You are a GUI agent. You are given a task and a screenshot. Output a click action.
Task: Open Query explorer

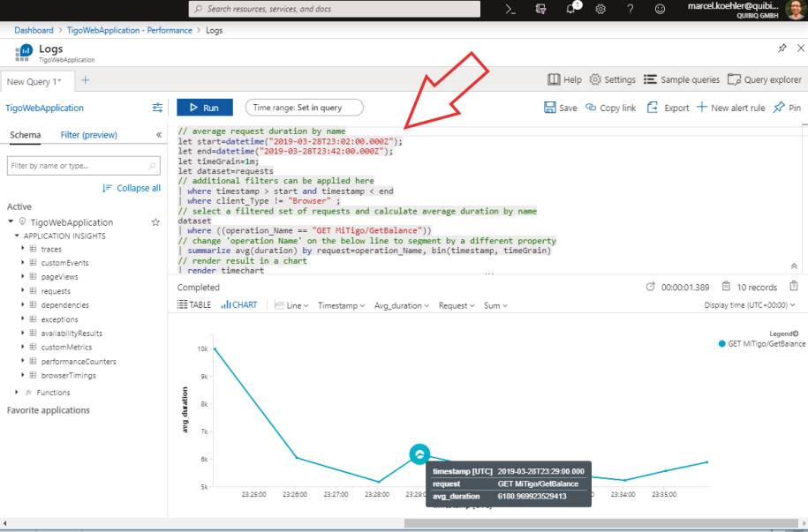(x=764, y=79)
